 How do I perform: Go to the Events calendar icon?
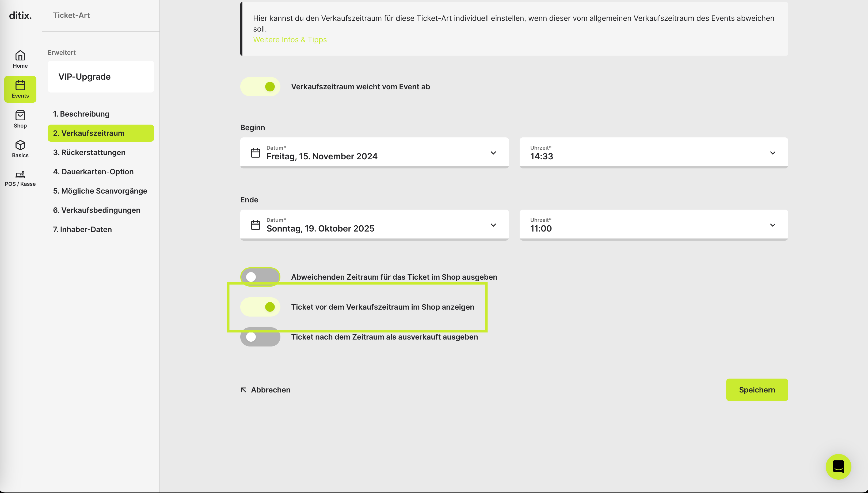click(20, 85)
